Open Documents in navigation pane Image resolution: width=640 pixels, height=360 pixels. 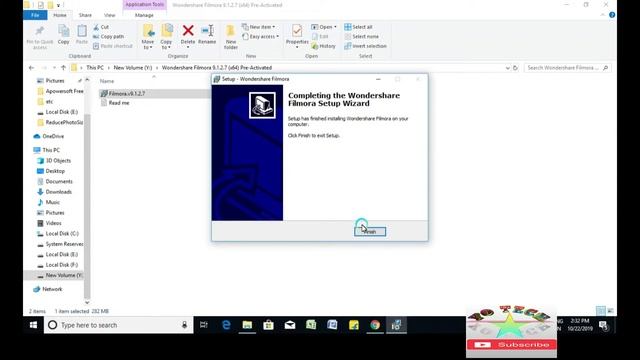(x=59, y=182)
